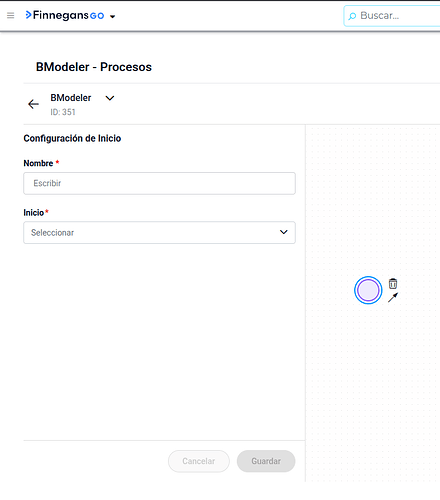Image resolution: width=440 pixels, height=500 pixels.
Task: Focus the Buscar search field
Action: [x=392, y=16]
